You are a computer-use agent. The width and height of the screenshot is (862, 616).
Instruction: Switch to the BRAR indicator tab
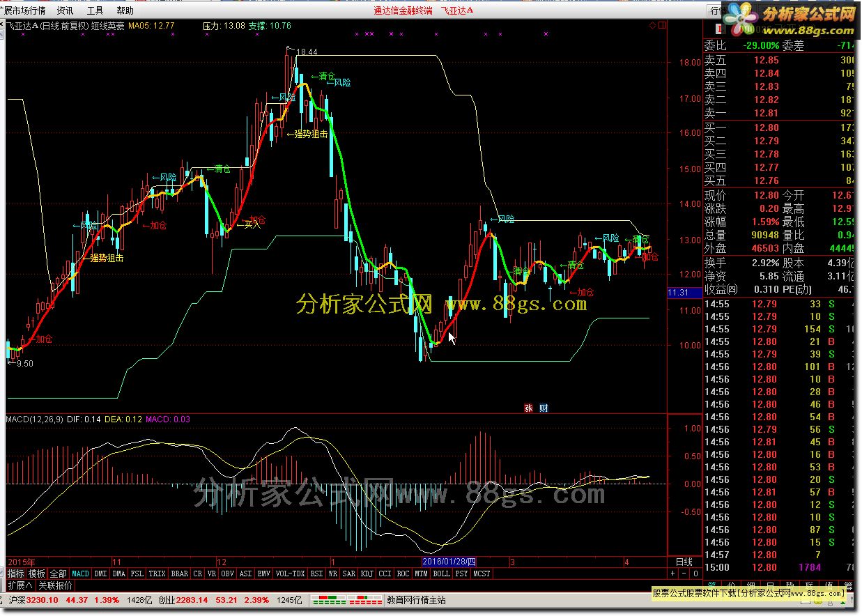pos(180,573)
